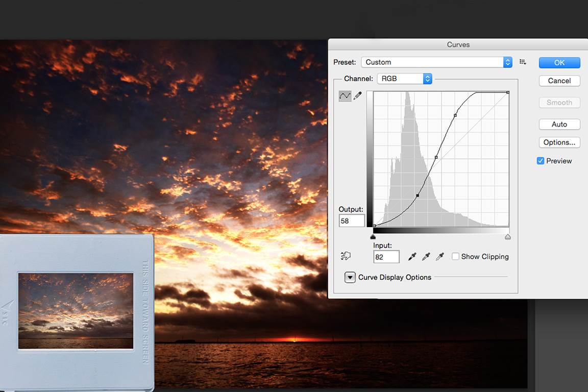The height and width of the screenshot is (392, 588).
Task: Click the Output value field
Action: coord(352,220)
